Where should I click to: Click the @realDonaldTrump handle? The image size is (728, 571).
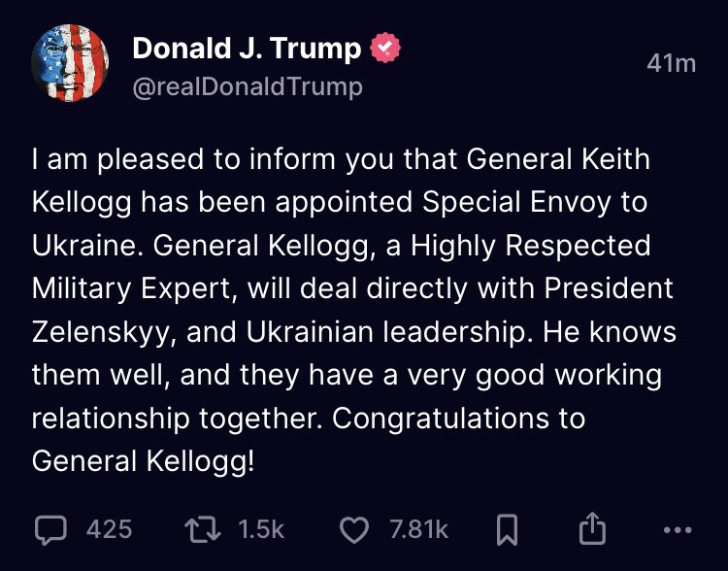(247, 86)
